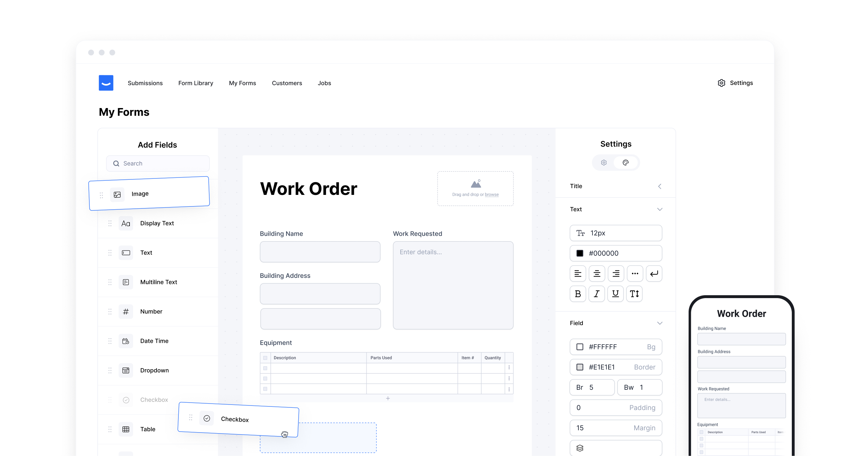Screen dimensions: 868x456
Task: Apply bold formatting in the Text settings
Action: coord(578,294)
